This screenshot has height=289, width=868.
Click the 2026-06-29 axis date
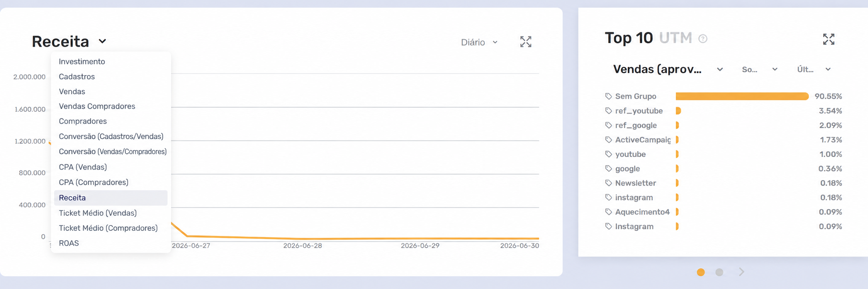point(420,245)
